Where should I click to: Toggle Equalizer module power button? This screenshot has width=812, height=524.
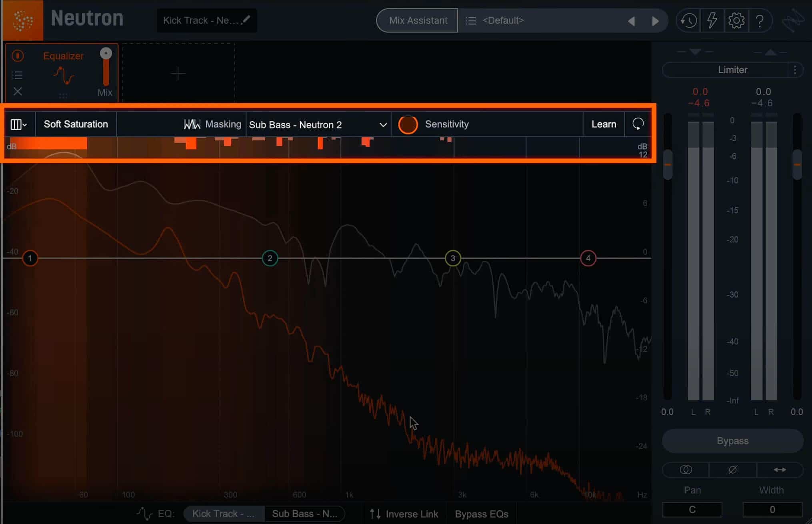(18, 56)
